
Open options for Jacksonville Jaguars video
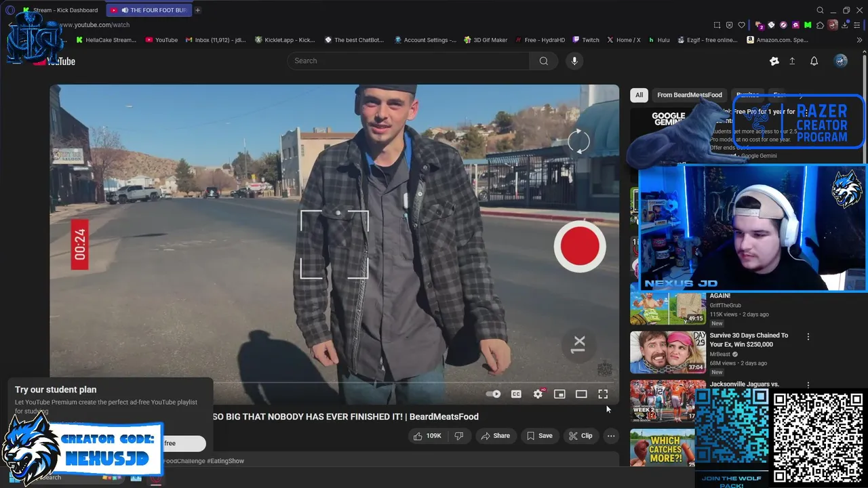808,385
